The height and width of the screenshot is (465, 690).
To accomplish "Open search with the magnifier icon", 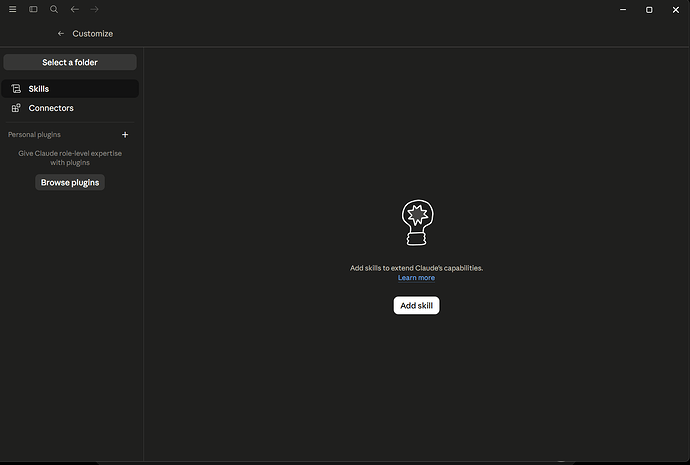I will coord(54,9).
